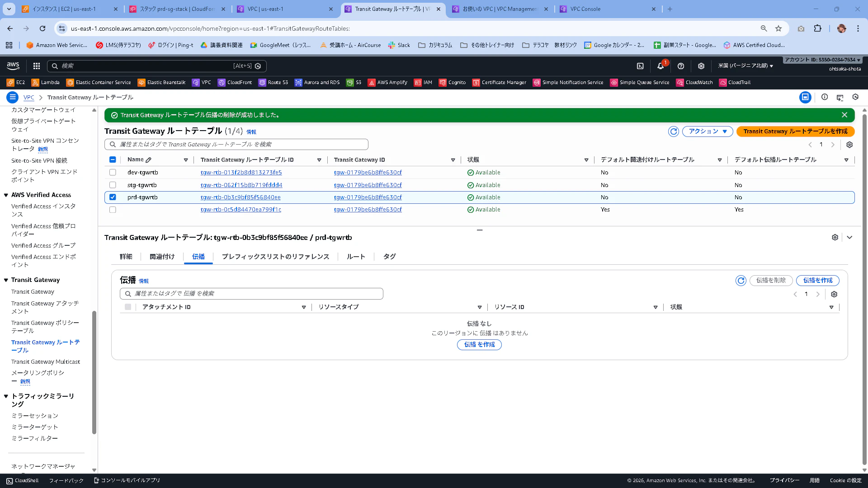The height and width of the screenshot is (488, 868).
Task: Switch to the プレフィックスリストのリファレンス tab
Action: tap(275, 257)
